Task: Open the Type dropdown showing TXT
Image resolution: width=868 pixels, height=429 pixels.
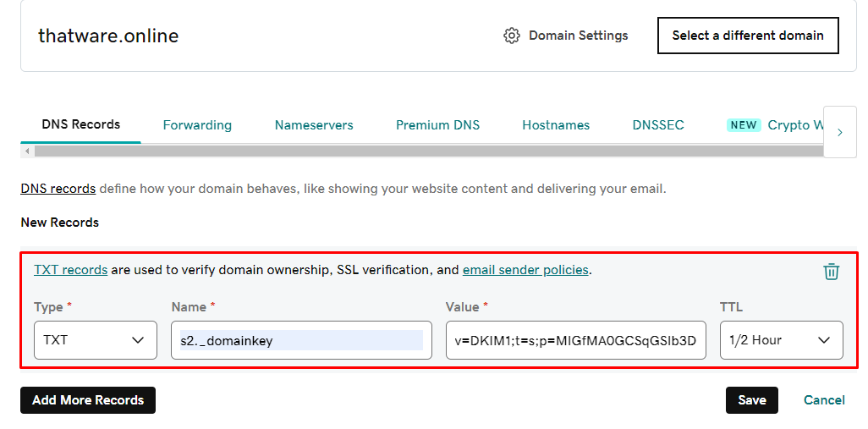Action: point(96,340)
